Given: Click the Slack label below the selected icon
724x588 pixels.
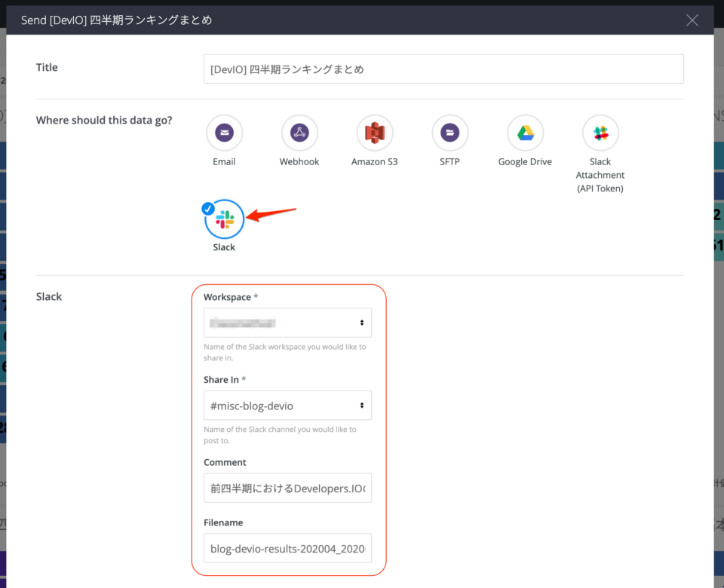Looking at the screenshot, I should [224, 246].
